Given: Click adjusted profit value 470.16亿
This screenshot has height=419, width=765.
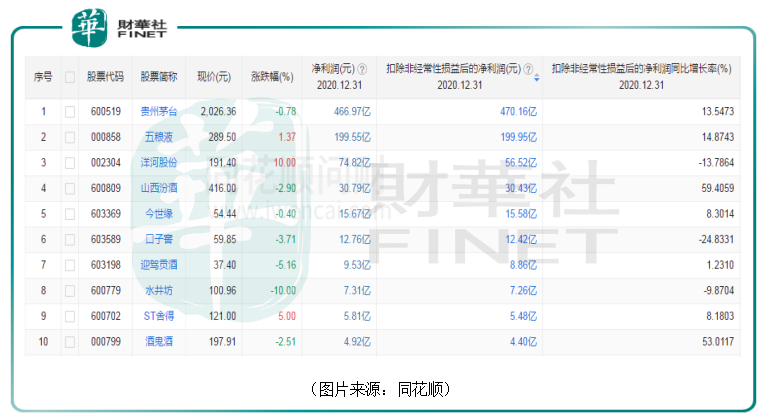Looking at the screenshot, I should [518, 112].
